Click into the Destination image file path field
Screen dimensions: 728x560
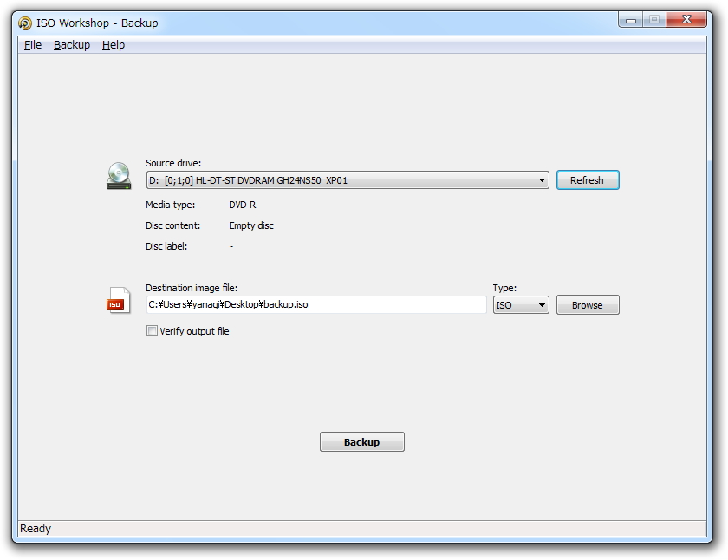coord(316,304)
